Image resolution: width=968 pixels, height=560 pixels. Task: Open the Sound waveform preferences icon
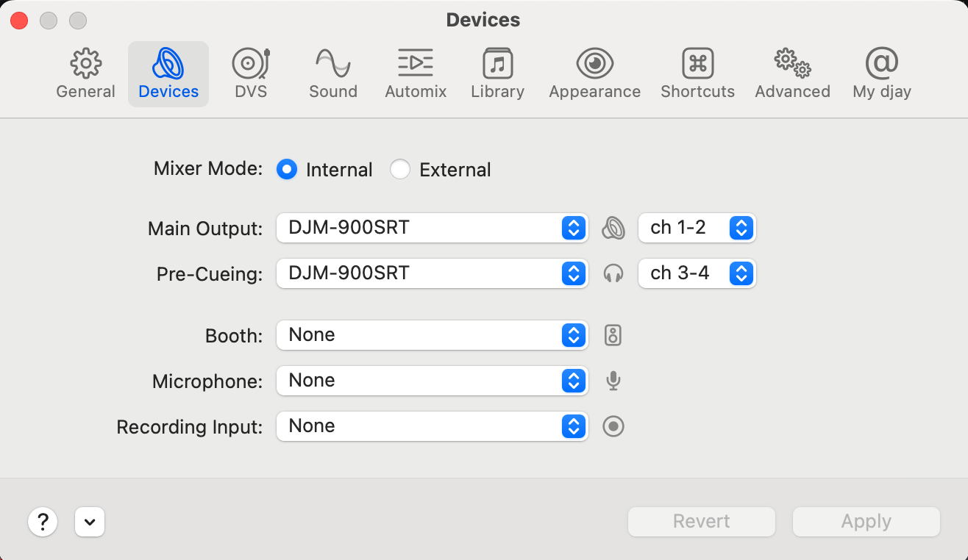pos(333,65)
